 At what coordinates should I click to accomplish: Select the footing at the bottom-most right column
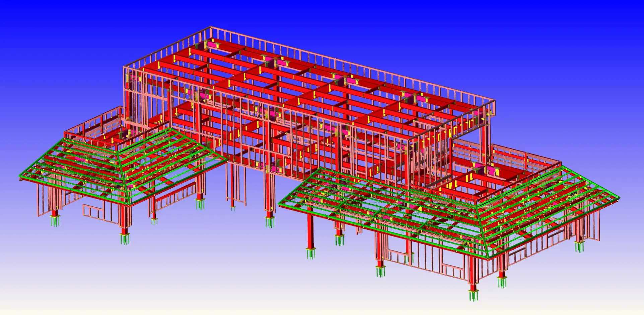coord(474,296)
